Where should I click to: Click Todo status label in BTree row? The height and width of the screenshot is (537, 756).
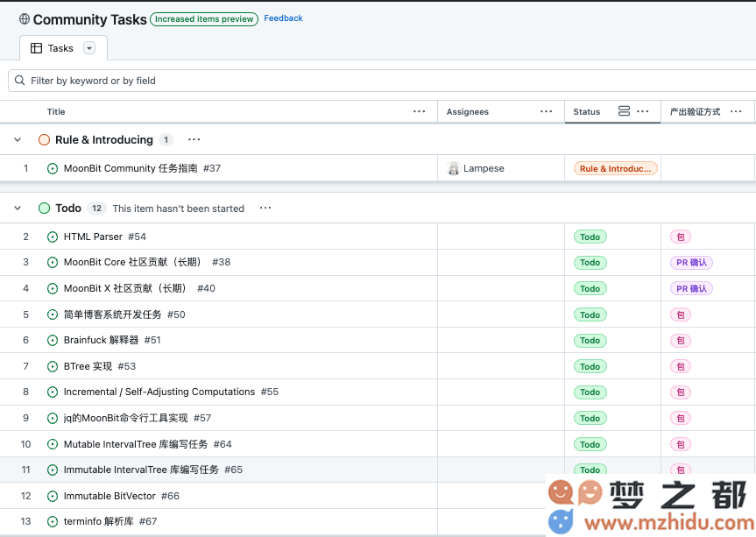[x=590, y=366]
